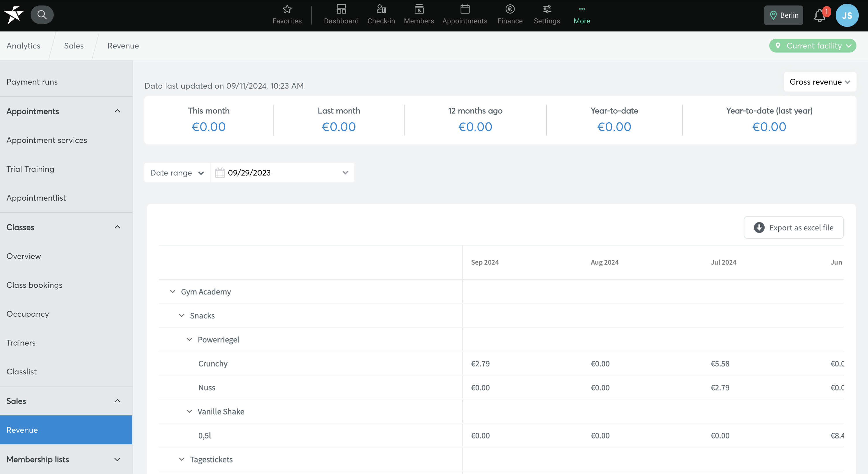The image size is (868, 474).
Task: Open Appointmentlist in sidebar
Action: pos(66,198)
